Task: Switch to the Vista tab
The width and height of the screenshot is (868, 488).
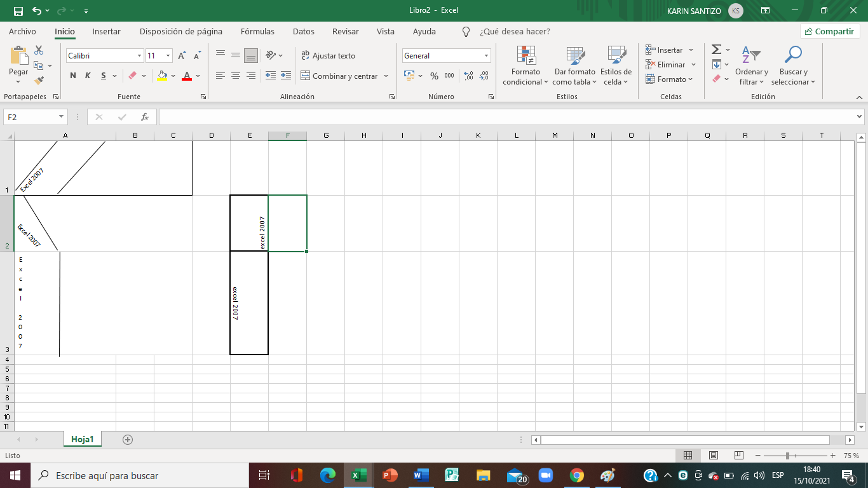Action: [x=386, y=31]
